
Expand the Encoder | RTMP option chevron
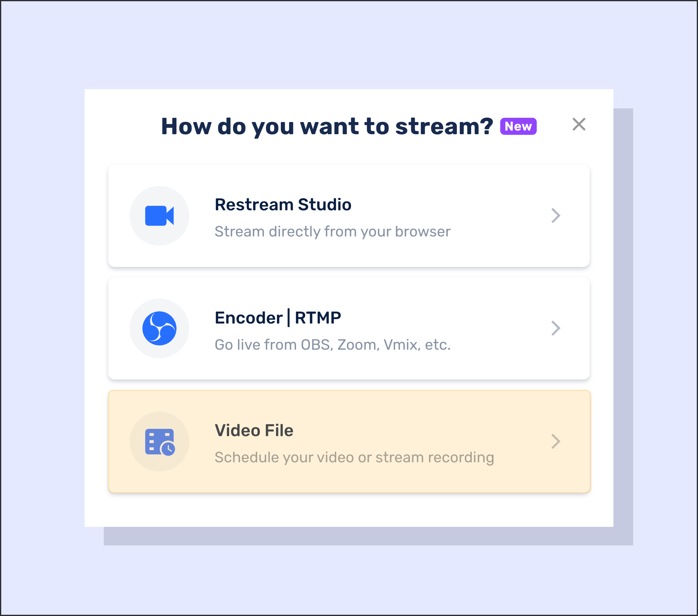(556, 328)
